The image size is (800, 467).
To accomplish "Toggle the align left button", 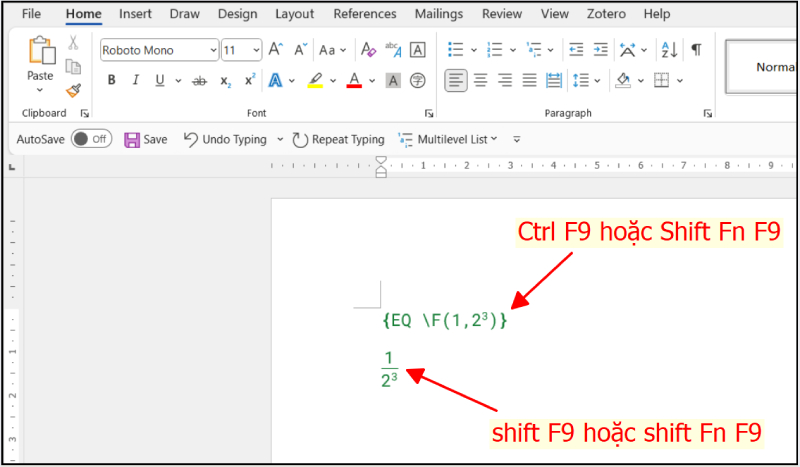I will (456, 80).
